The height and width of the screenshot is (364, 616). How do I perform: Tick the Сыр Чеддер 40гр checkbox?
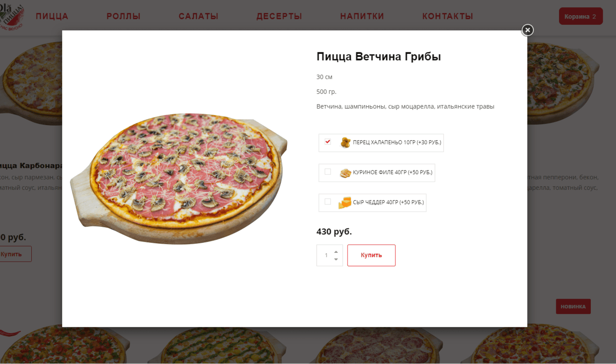click(328, 202)
